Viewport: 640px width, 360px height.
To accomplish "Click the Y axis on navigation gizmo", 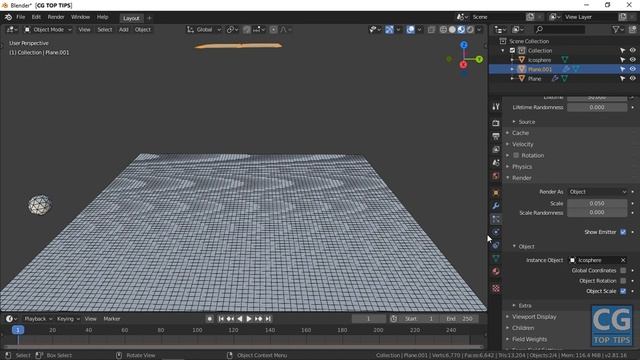I will [479, 60].
